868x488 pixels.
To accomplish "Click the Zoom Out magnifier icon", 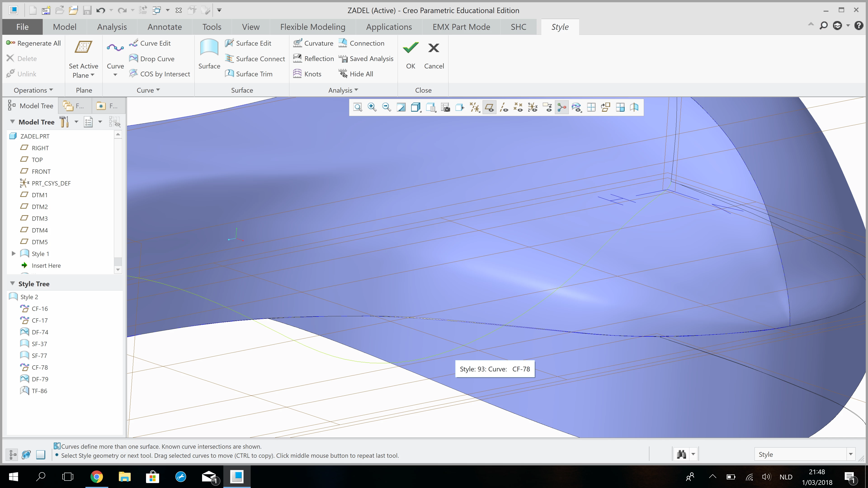I will pos(387,108).
